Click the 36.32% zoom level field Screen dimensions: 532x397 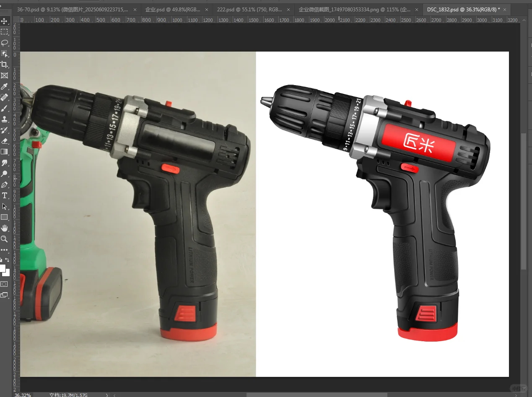pos(23,394)
